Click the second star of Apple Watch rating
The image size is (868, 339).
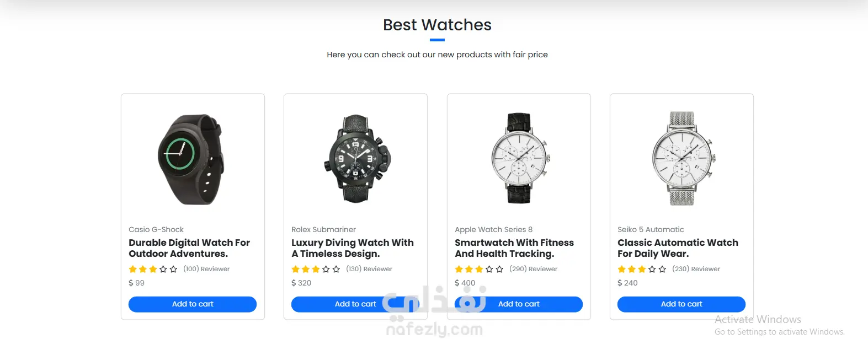469,269
